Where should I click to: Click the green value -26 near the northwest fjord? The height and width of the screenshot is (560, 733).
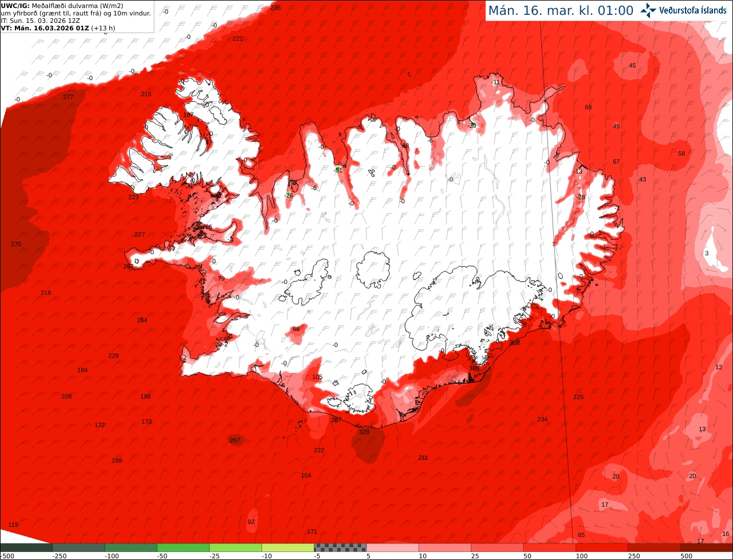289,195
